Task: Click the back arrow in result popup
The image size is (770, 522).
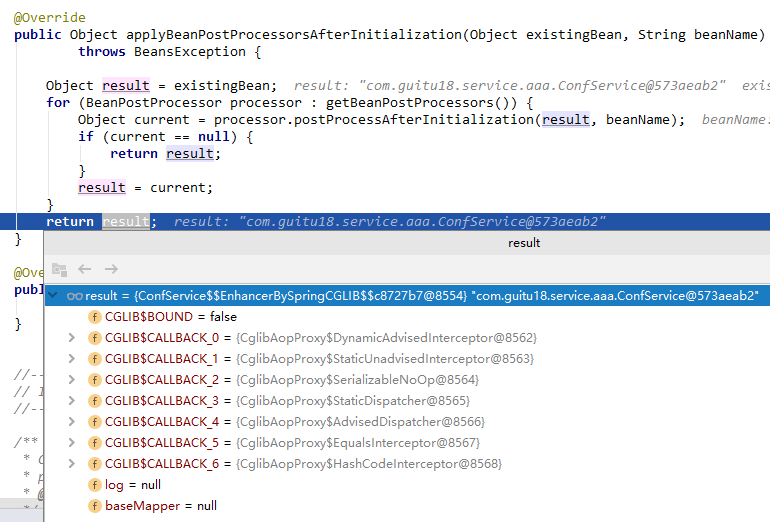Action: tap(85, 269)
